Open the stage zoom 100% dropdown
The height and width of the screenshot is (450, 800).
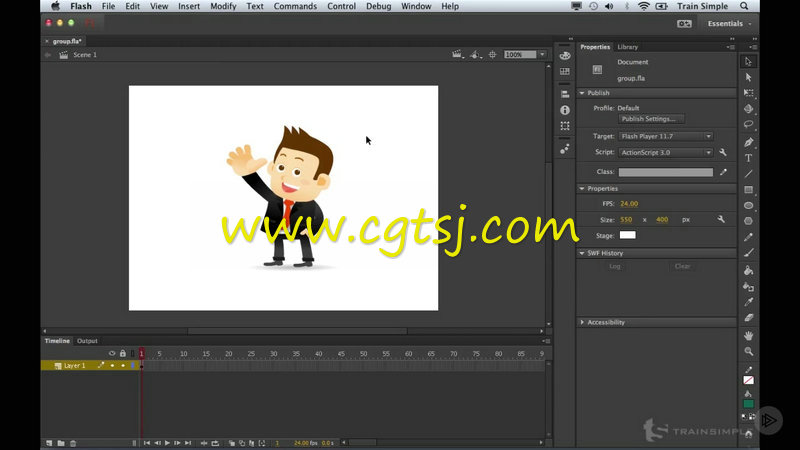[x=542, y=55]
